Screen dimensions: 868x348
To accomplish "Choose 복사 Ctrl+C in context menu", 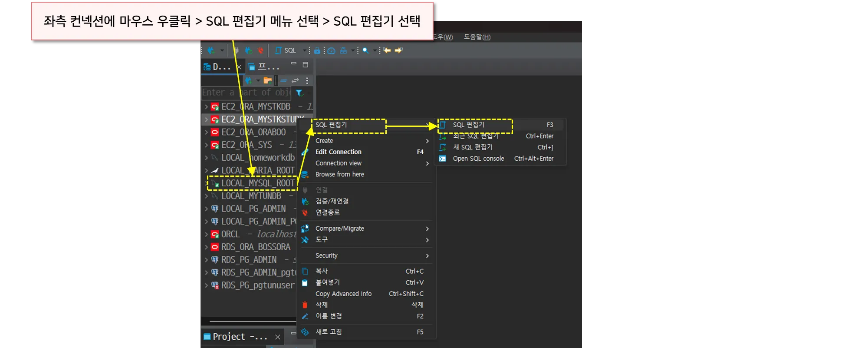I will 366,272.
